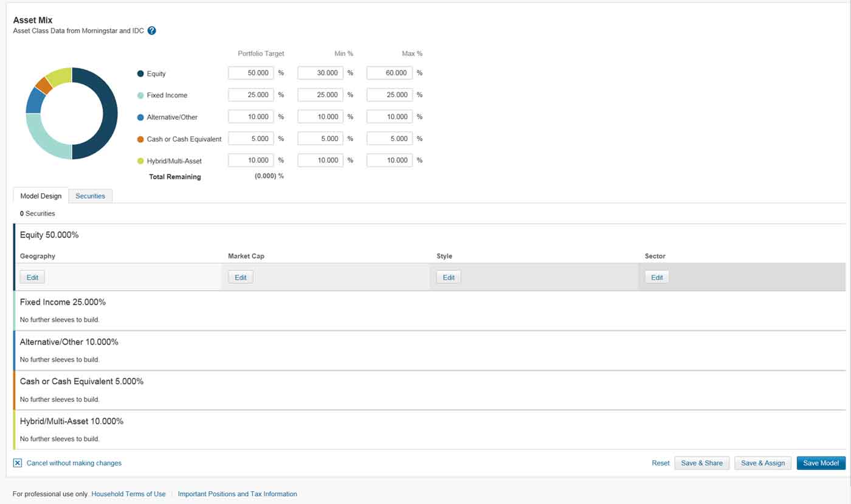The image size is (851, 504).
Task: Click the Reset link
Action: click(661, 463)
